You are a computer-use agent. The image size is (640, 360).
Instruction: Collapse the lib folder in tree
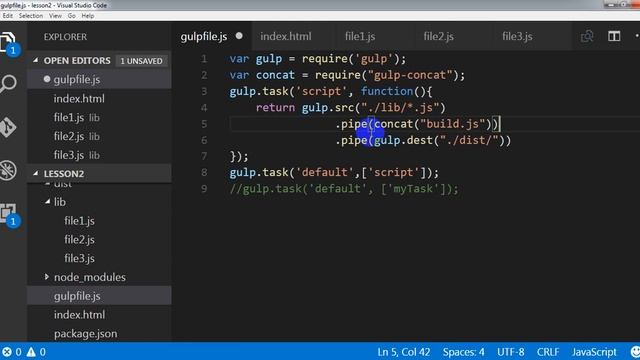(x=48, y=202)
